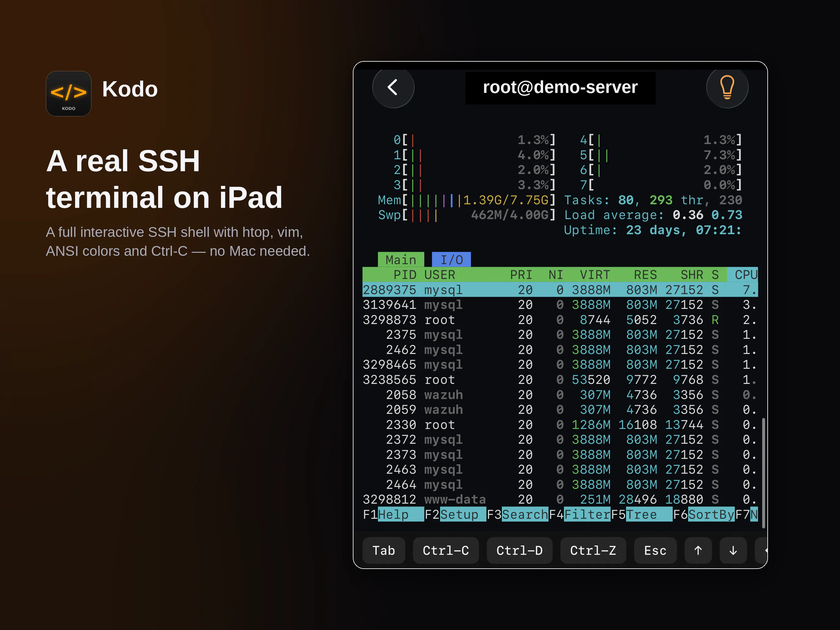Screen dimensions: 840x630
Task: Click the Kodo app name text
Action: coord(130,89)
